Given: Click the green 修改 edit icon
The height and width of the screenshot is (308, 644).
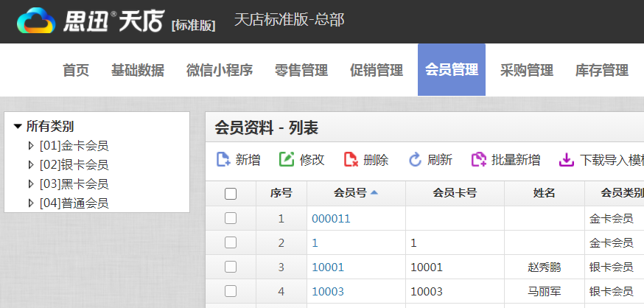Looking at the screenshot, I should click(287, 159).
